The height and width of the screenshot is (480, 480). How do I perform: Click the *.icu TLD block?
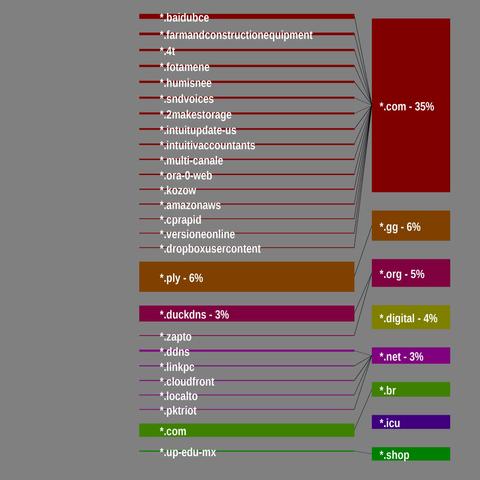click(x=411, y=422)
